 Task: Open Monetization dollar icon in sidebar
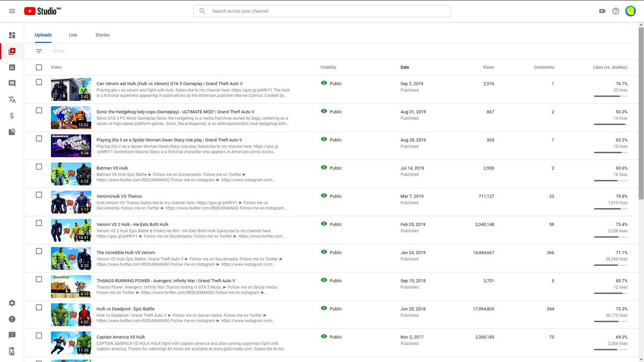click(12, 116)
